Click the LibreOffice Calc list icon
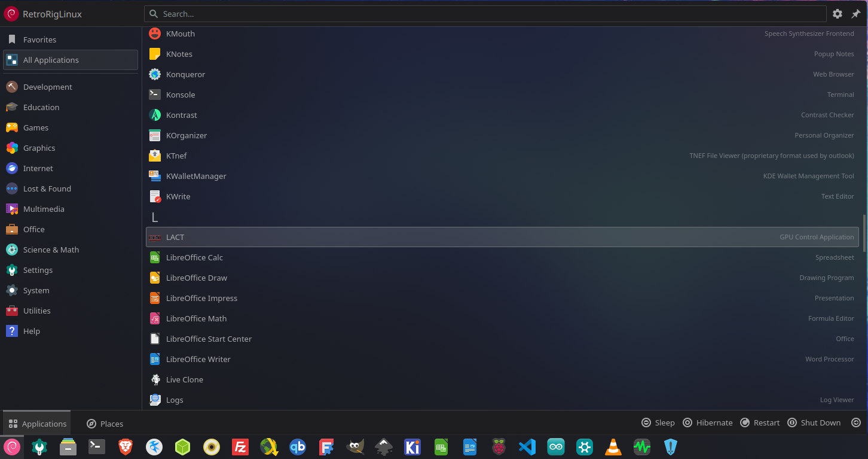The height and width of the screenshot is (459, 868). [x=155, y=257]
